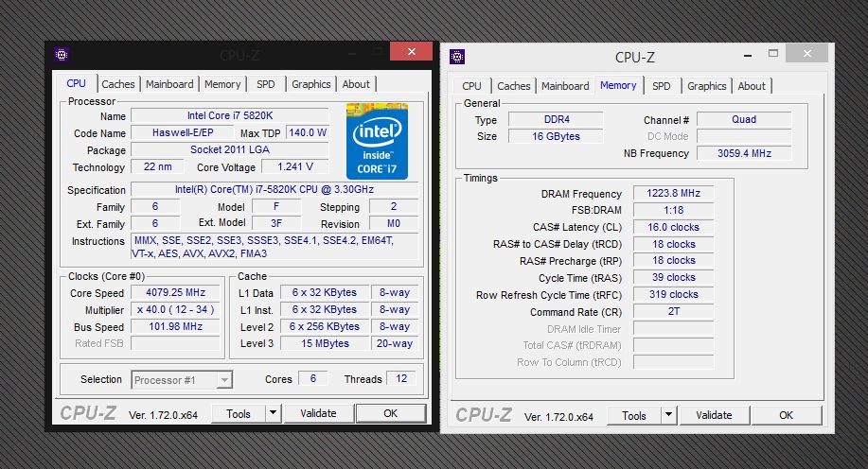Click Core Speed value 4079.25 MHz
The width and height of the screenshot is (868, 469).
175,292
